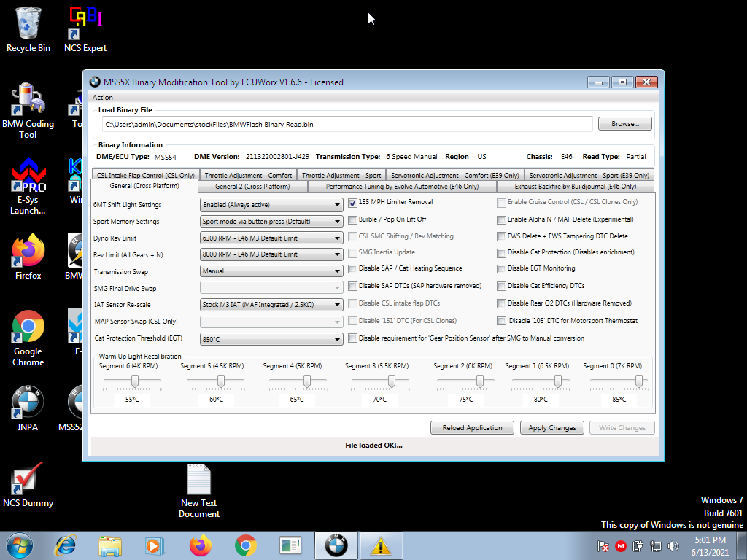Launch Google Chrome from the desktop
The width and height of the screenshot is (747, 560).
pyautogui.click(x=28, y=330)
